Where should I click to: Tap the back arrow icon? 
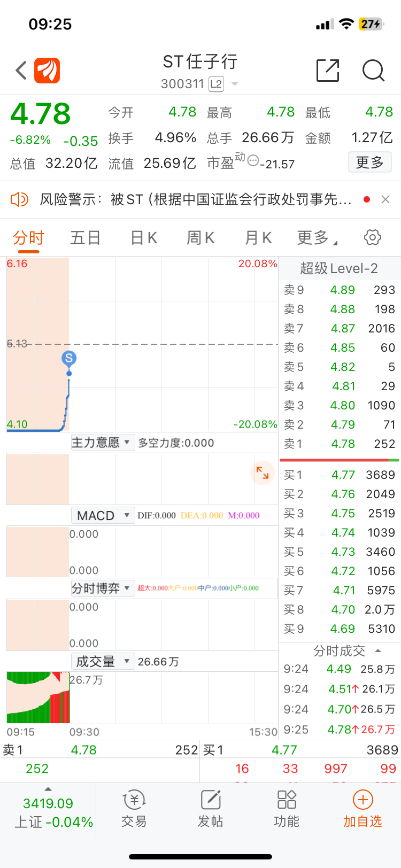(21, 71)
